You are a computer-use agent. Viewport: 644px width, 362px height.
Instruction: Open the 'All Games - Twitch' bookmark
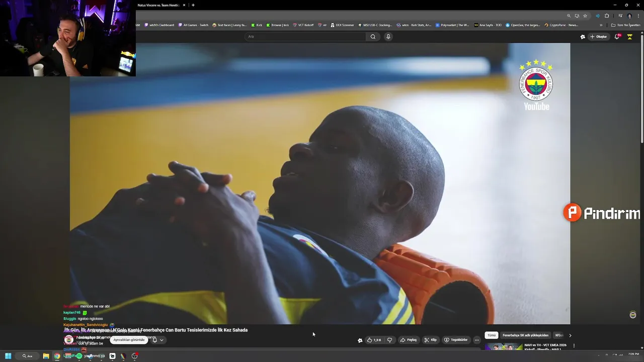(193, 25)
